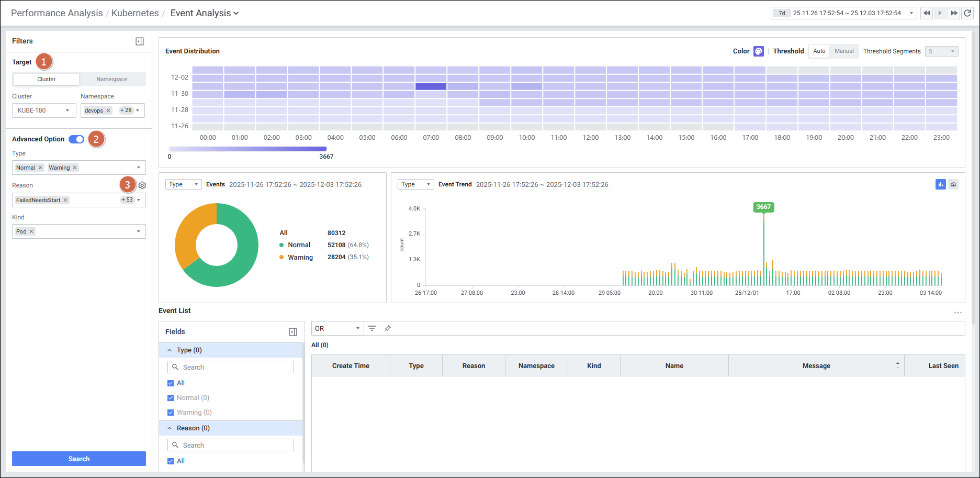The height and width of the screenshot is (478, 980).
Task: Collapse the Filters panel
Action: point(140,41)
